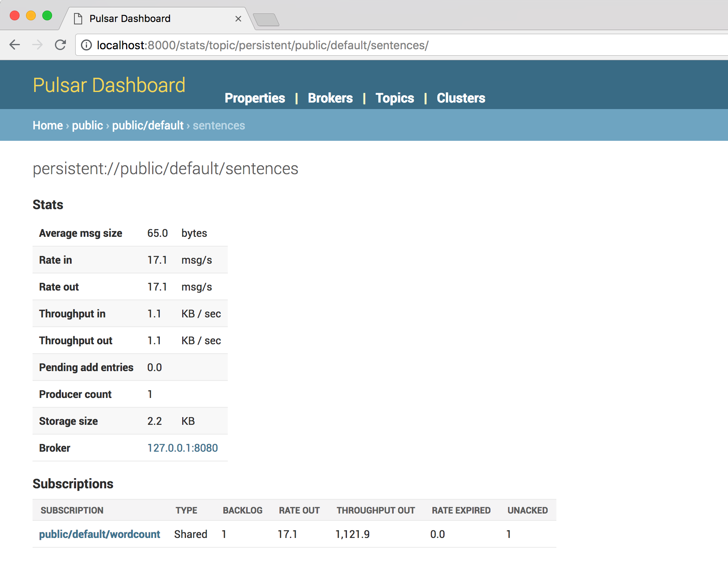Click the Subscriptions heading
728x564 pixels.
tap(73, 484)
